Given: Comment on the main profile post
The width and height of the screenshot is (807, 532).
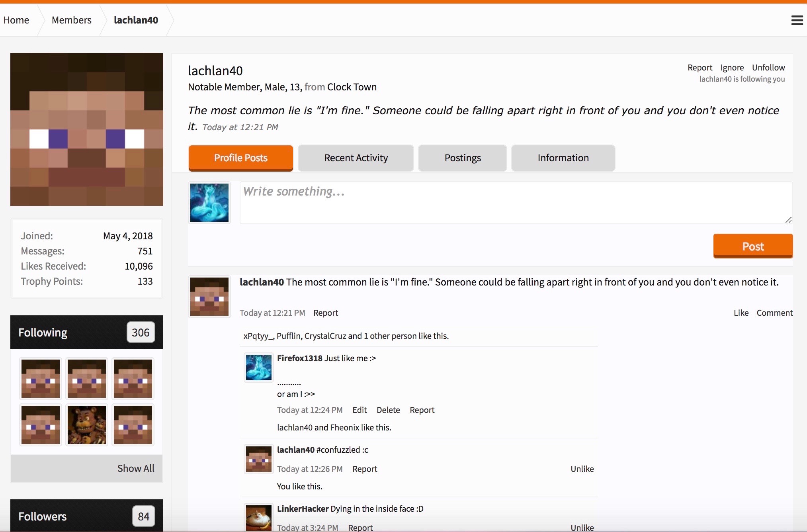Looking at the screenshot, I should tap(774, 313).
